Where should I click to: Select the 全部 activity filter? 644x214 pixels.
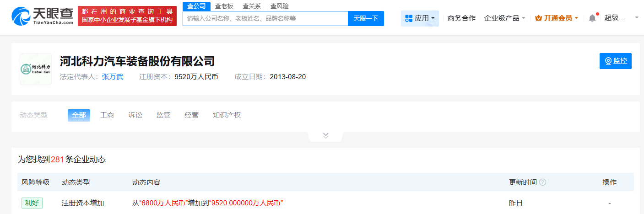tap(79, 115)
